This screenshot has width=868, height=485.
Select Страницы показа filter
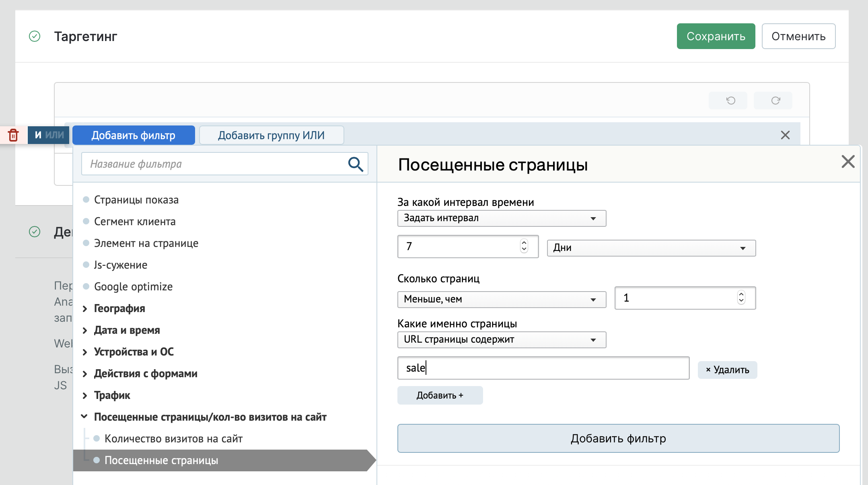pyautogui.click(x=136, y=200)
